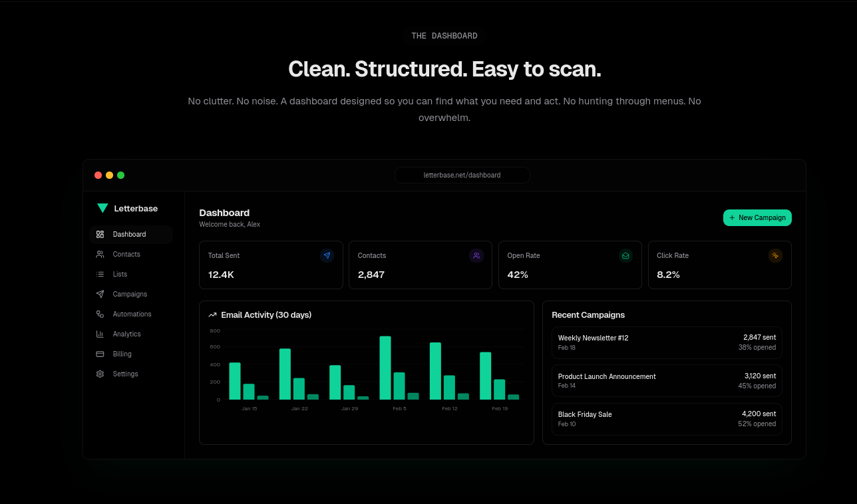The width and height of the screenshot is (857, 504).
Task: Open the Dashboard menu item
Action: click(x=131, y=234)
